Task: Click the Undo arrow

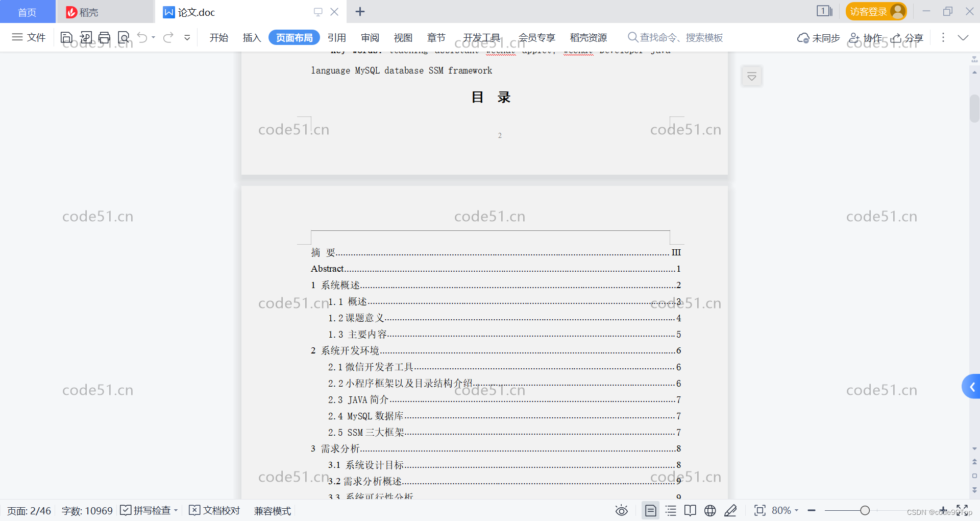Action: point(142,37)
